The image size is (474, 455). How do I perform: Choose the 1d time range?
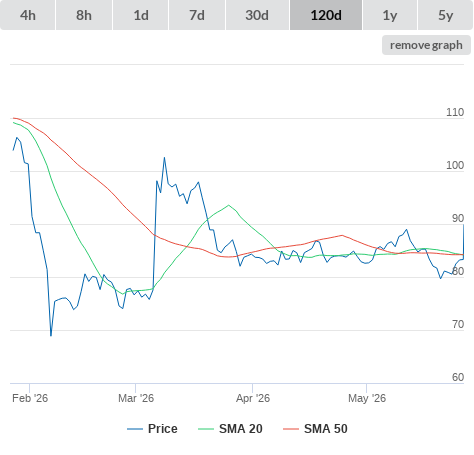[141, 15]
